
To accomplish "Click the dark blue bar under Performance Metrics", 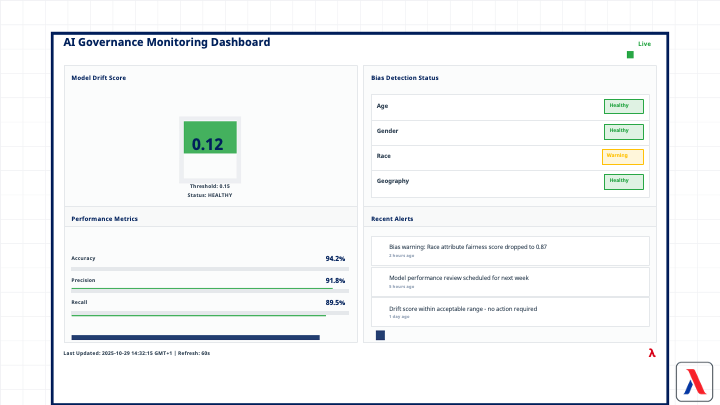I will pos(195,337).
